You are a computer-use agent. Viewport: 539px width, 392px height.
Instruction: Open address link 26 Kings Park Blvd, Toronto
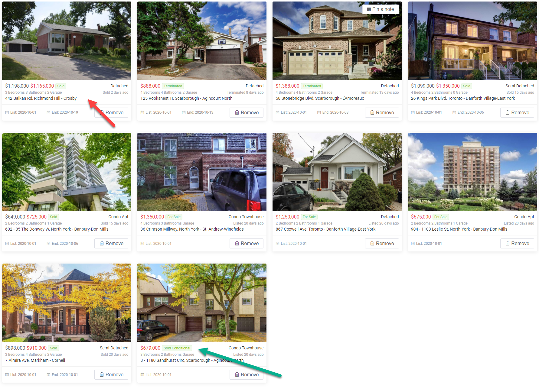pos(463,98)
